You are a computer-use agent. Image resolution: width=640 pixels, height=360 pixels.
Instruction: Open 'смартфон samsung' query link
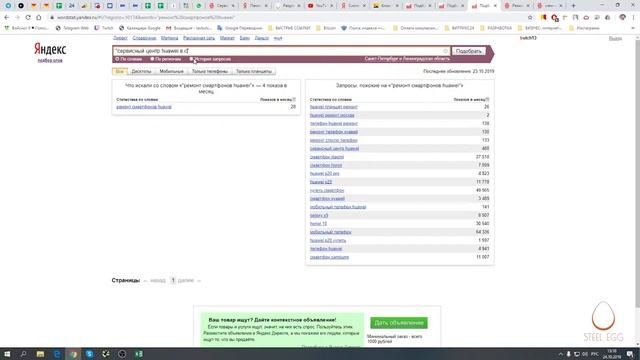coord(329,257)
